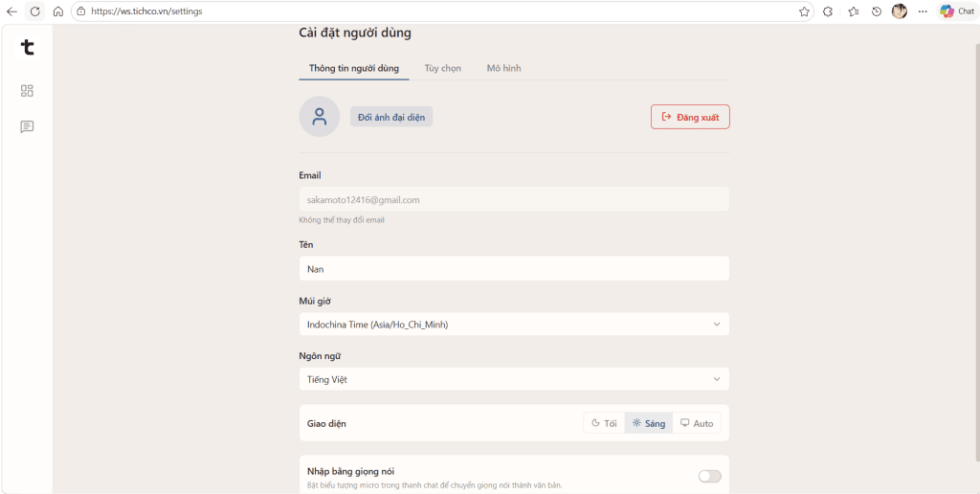Click the user avatar placeholder icon
Viewport: 980px width, 494px height.
320,116
